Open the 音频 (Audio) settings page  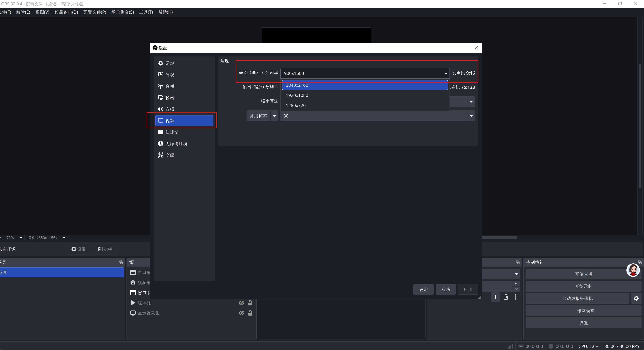[x=170, y=109]
